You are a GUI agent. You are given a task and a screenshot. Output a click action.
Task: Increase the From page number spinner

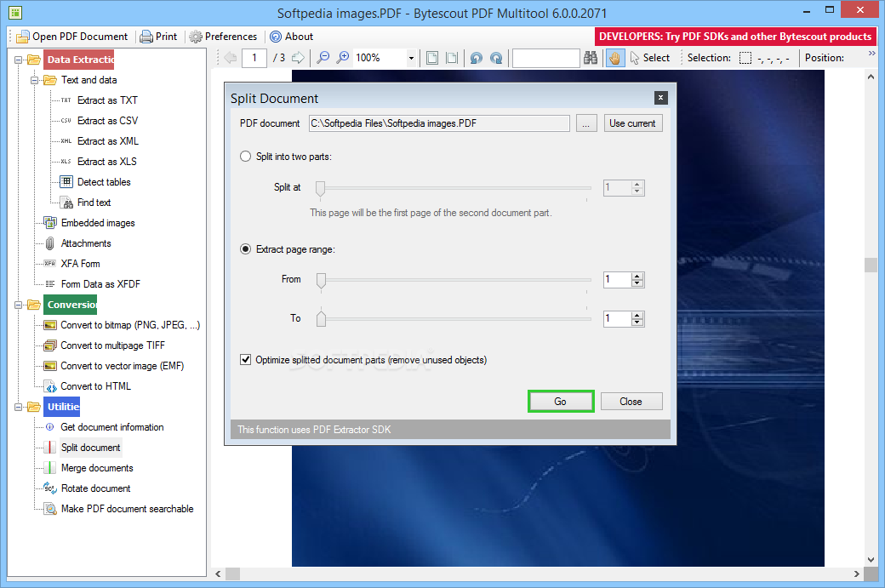[637, 276]
